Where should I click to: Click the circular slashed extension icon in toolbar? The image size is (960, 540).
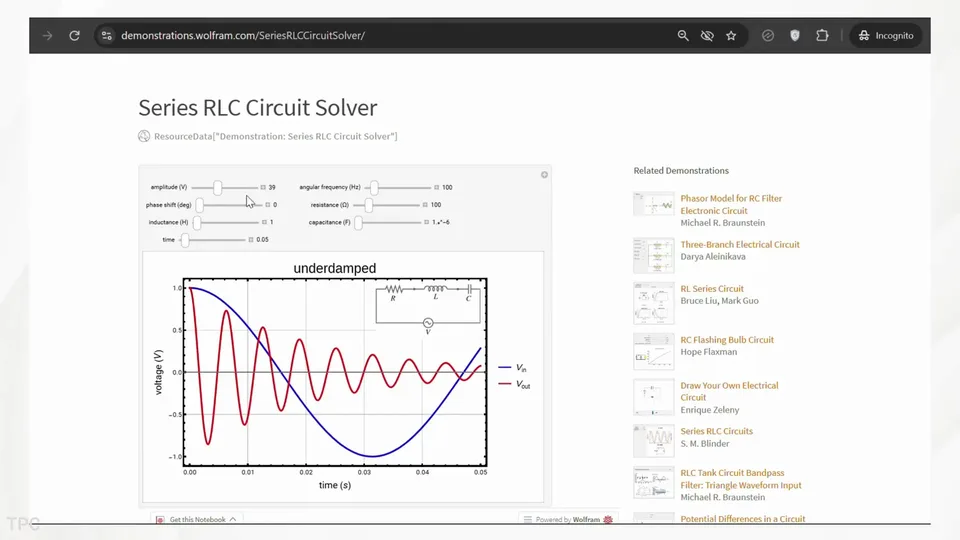768,36
